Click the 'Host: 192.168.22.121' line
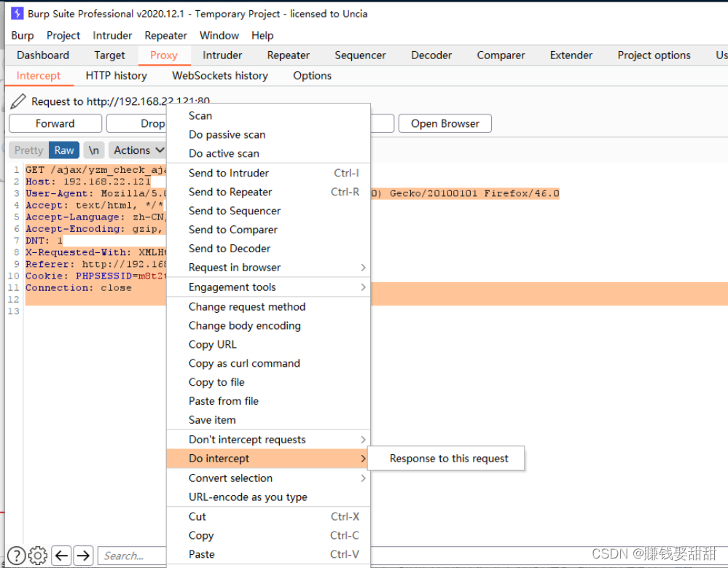728x568 pixels. tap(88, 182)
